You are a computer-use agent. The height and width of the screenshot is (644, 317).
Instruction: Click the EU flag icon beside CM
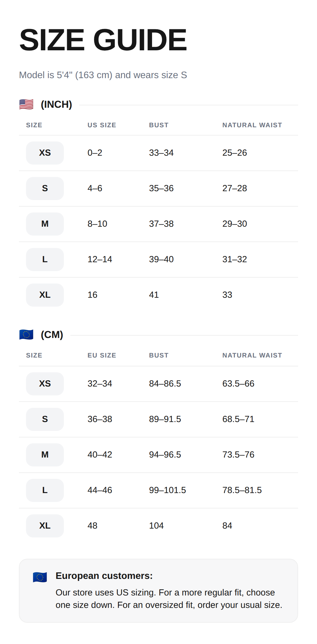pyautogui.click(x=26, y=335)
